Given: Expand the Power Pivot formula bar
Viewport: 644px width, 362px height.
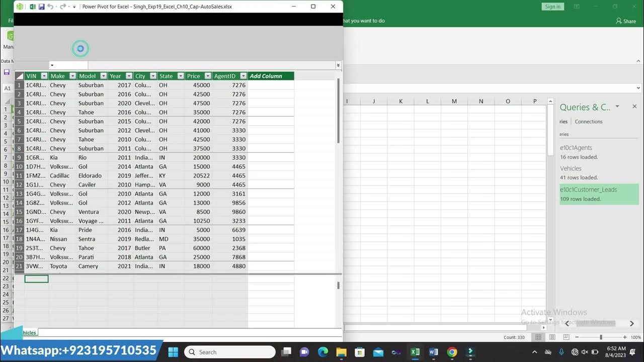Looking at the screenshot, I should pyautogui.click(x=338, y=65).
